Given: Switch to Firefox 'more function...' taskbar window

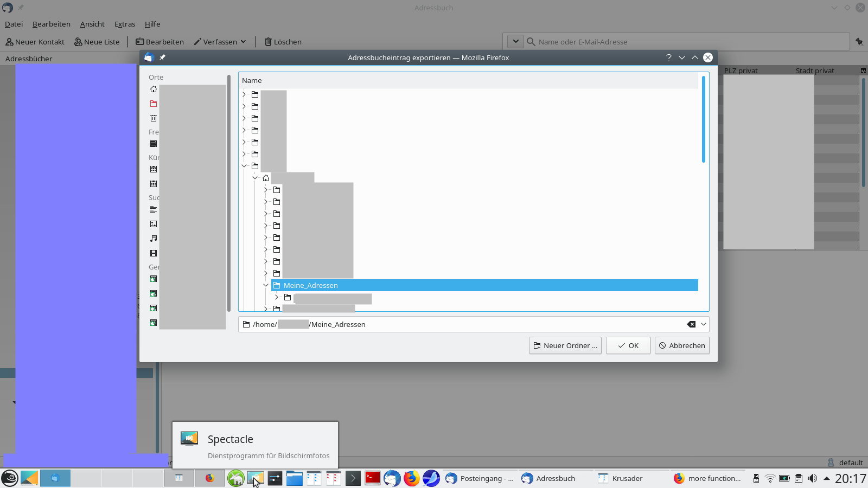Looking at the screenshot, I should tap(707, 478).
